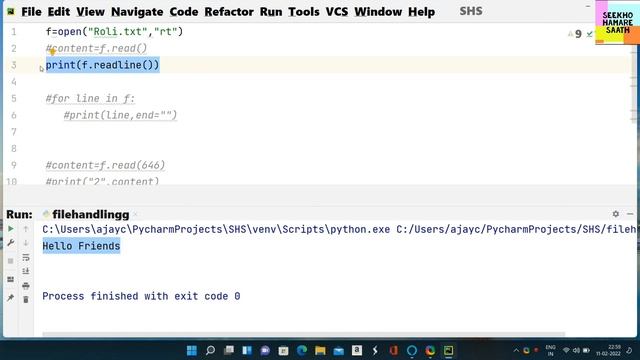The image size is (640, 360).
Task: Open the Code menu
Action: pos(184,12)
